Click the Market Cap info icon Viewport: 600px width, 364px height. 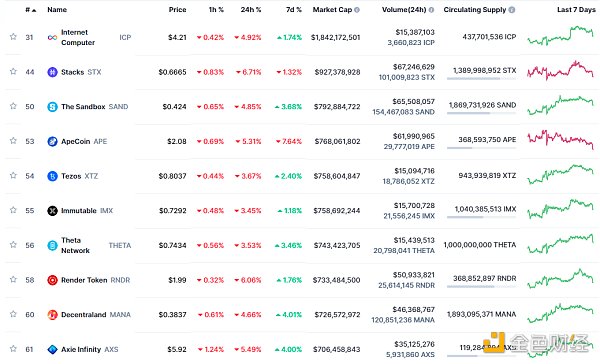point(357,10)
